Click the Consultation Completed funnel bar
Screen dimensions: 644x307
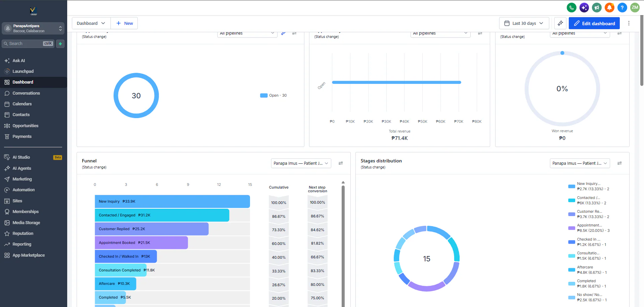[121, 270]
